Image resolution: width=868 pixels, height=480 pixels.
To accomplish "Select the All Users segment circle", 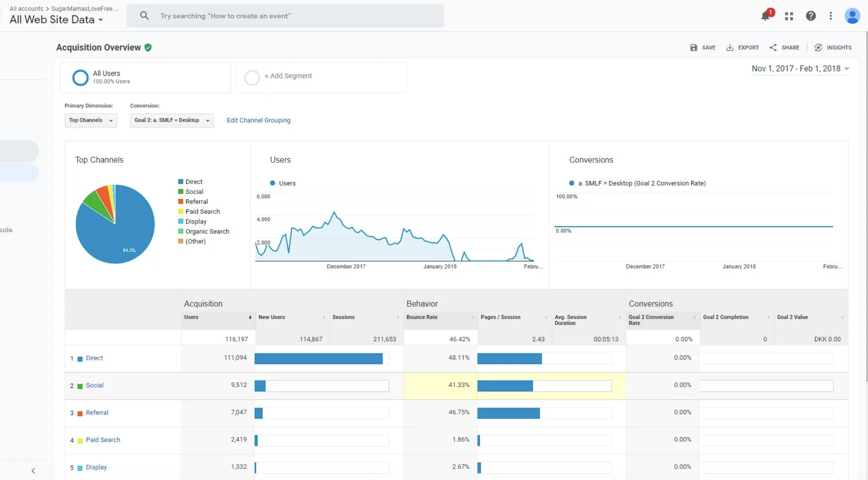I will coord(80,77).
